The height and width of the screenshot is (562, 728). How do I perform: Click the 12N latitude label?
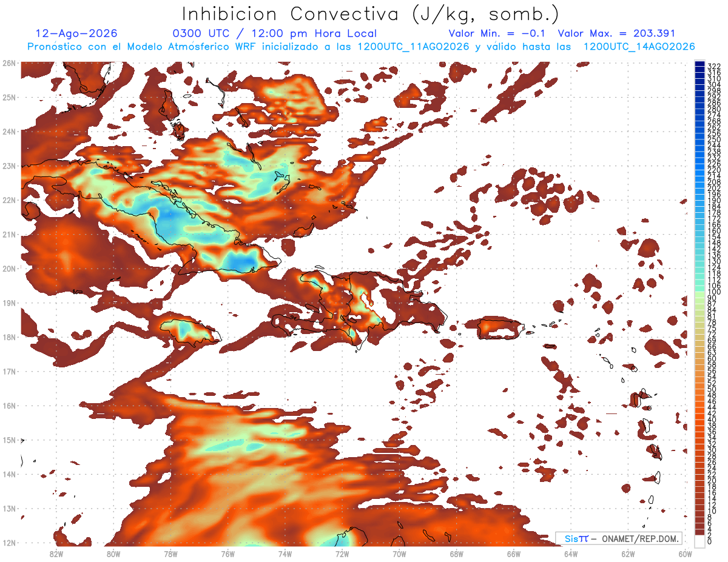click(x=9, y=543)
